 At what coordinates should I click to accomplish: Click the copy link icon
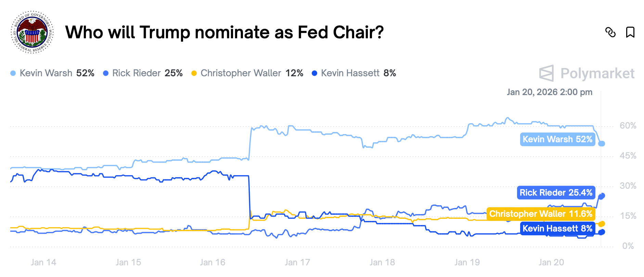tap(610, 32)
